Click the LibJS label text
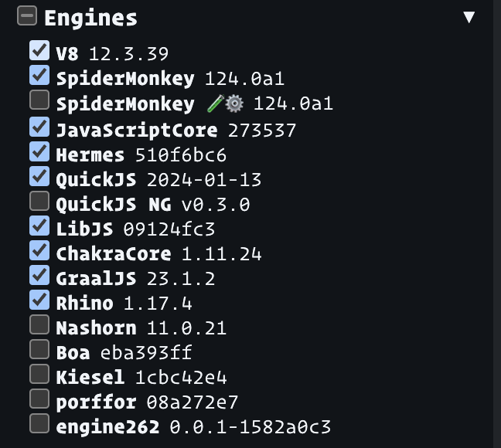The image size is (501, 448). tap(84, 229)
